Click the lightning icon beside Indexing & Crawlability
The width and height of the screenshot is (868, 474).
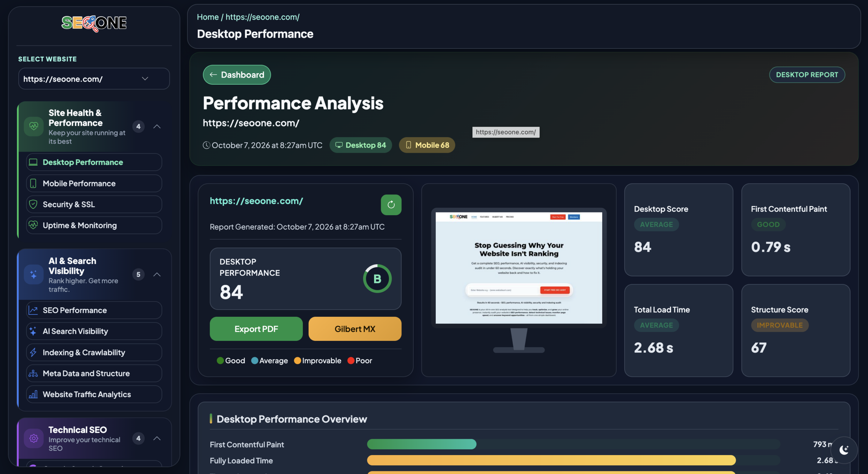pos(33,352)
